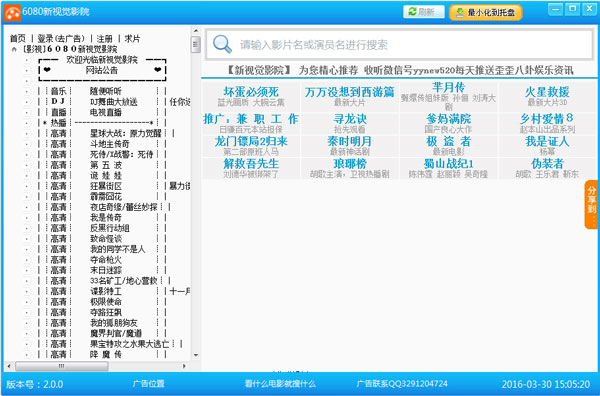Open 芈月传 series link
This screenshot has width=600, height=396.
(448, 87)
